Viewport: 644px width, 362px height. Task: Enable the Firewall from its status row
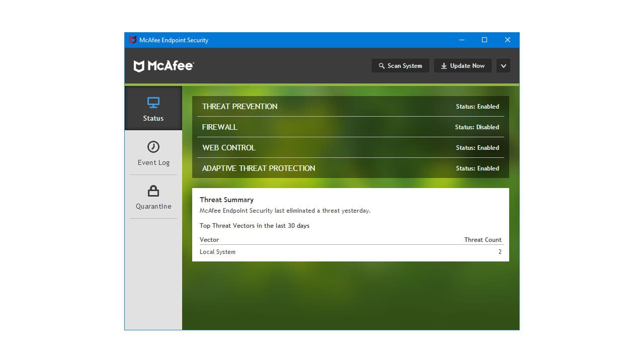pos(350,127)
